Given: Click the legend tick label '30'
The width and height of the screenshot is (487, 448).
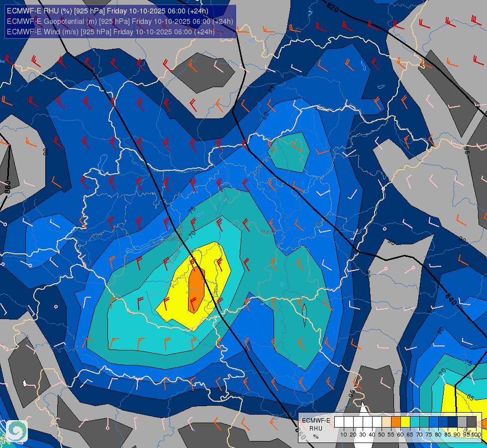Looking at the screenshot, I should click(x=363, y=435).
